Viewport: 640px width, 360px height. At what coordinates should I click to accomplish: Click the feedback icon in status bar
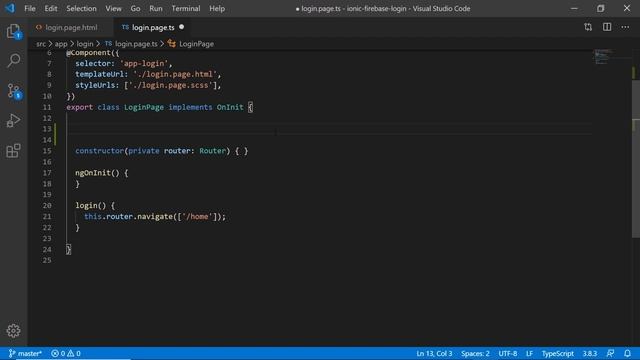point(610,353)
